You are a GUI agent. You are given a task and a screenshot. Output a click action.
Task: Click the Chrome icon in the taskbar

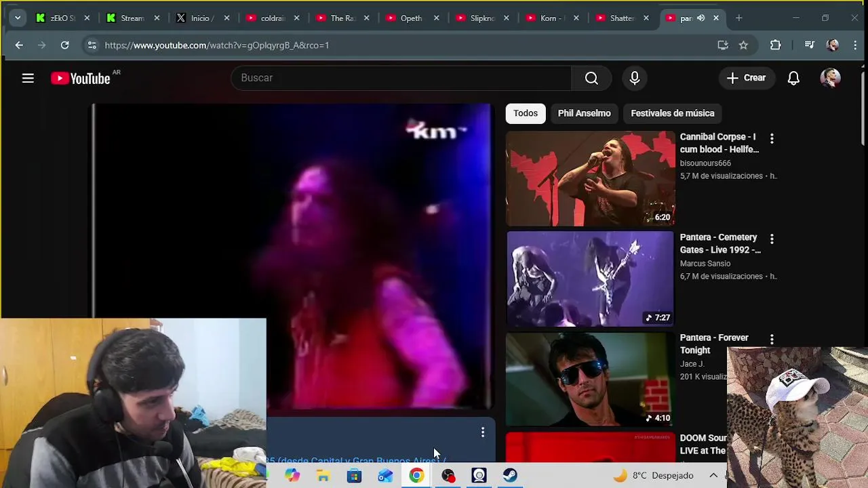tap(416, 476)
